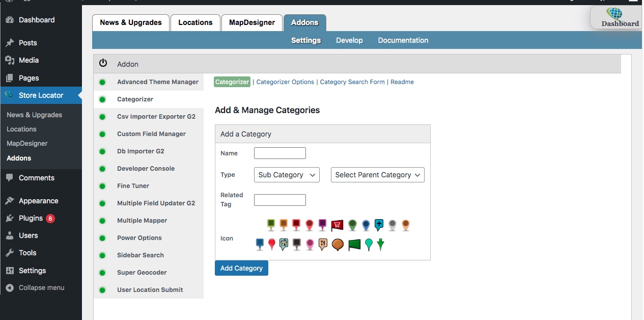The height and width of the screenshot is (320, 644).
Task: Click the green Categorizer tab link
Action: 232,82
